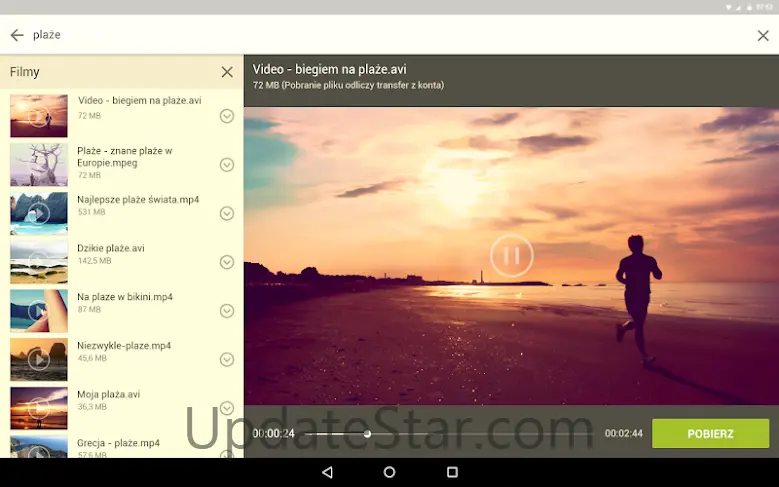The width and height of the screenshot is (779, 487).
Task: Select Moja plaża.avi from the list
Action: pyautogui.click(x=108, y=395)
